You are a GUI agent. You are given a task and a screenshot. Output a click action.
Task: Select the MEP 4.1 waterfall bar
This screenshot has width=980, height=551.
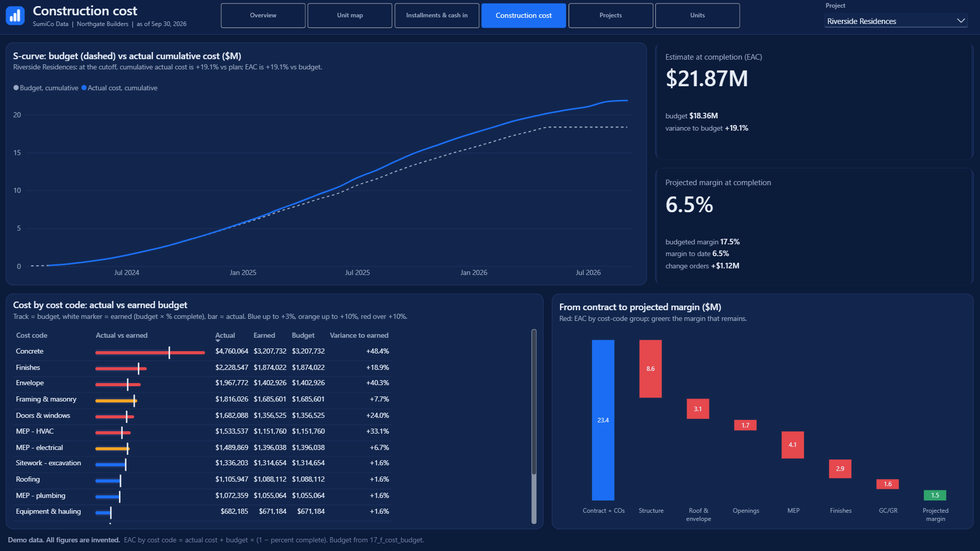793,445
